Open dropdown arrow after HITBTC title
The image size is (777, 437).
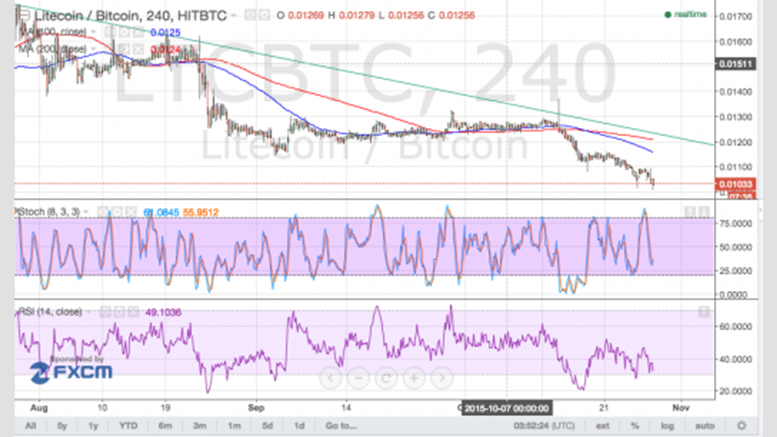coord(233,15)
